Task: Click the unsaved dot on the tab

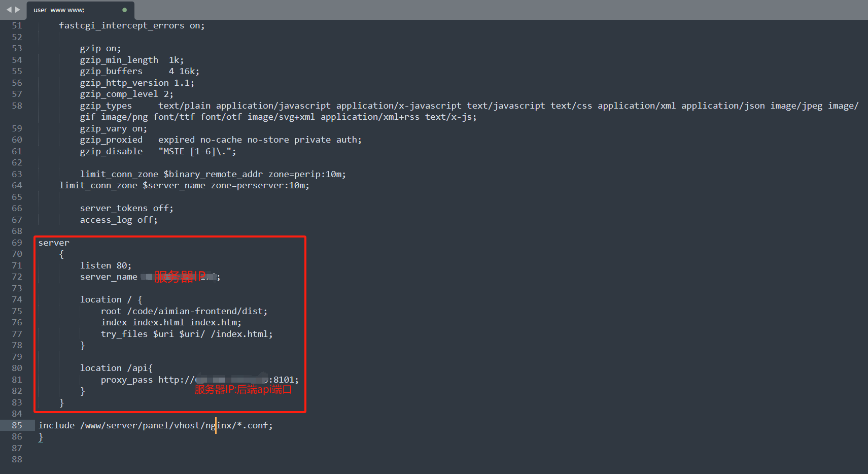Action: pyautogui.click(x=125, y=10)
